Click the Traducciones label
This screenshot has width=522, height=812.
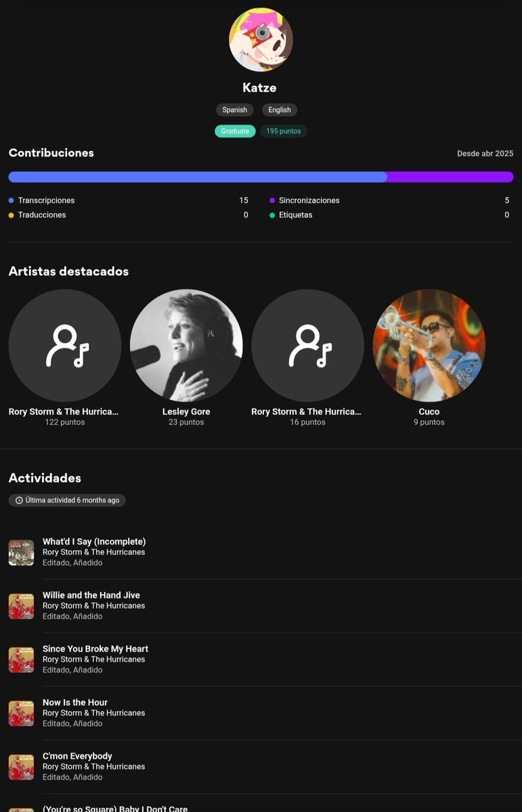42,215
